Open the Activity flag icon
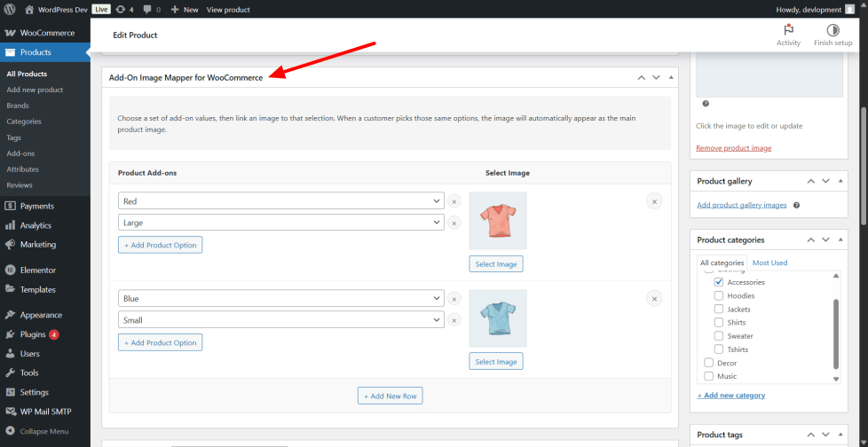 pyautogui.click(x=788, y=30)
